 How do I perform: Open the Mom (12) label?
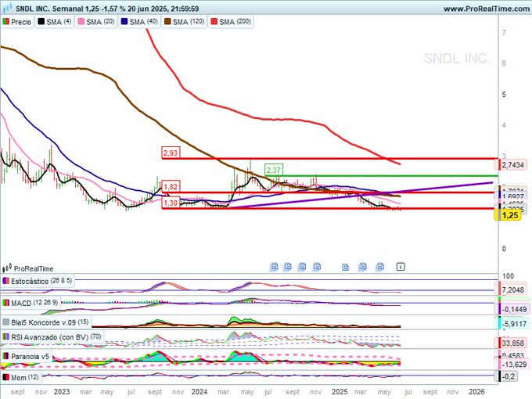(x=25, y=378)
